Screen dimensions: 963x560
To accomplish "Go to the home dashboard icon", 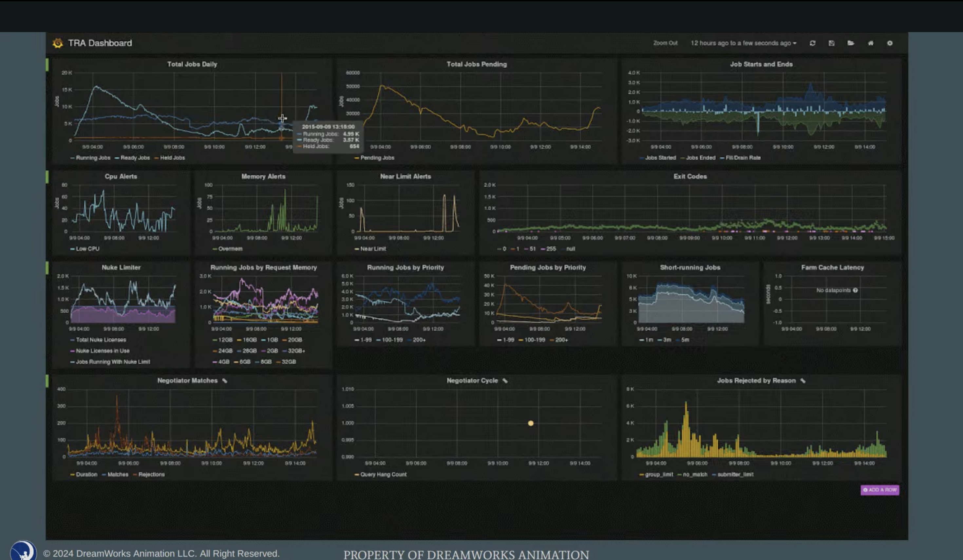I will [871, 43].
